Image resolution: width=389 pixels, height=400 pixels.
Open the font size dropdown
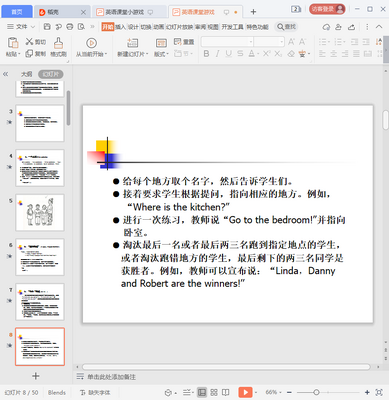[x=282, y=42]
